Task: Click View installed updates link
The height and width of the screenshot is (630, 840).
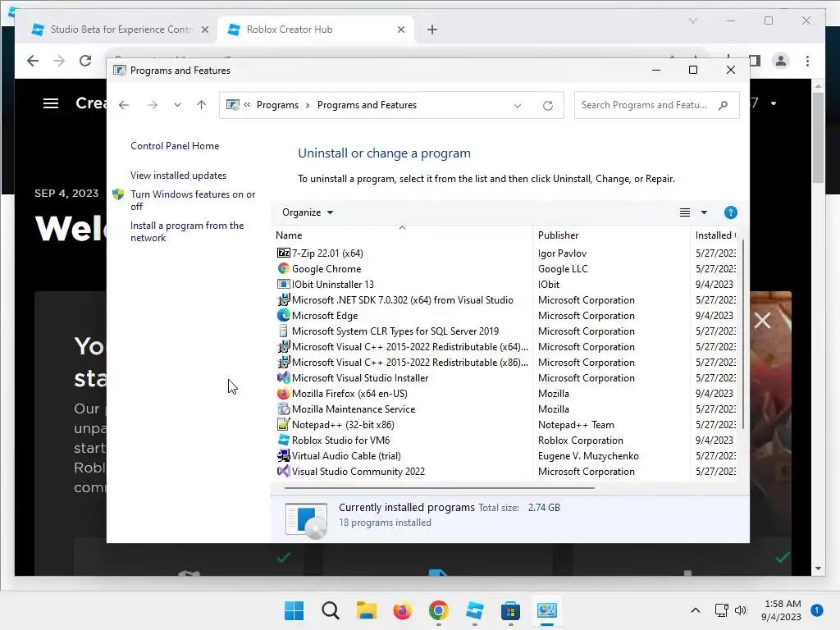Action: pos(178,176)
